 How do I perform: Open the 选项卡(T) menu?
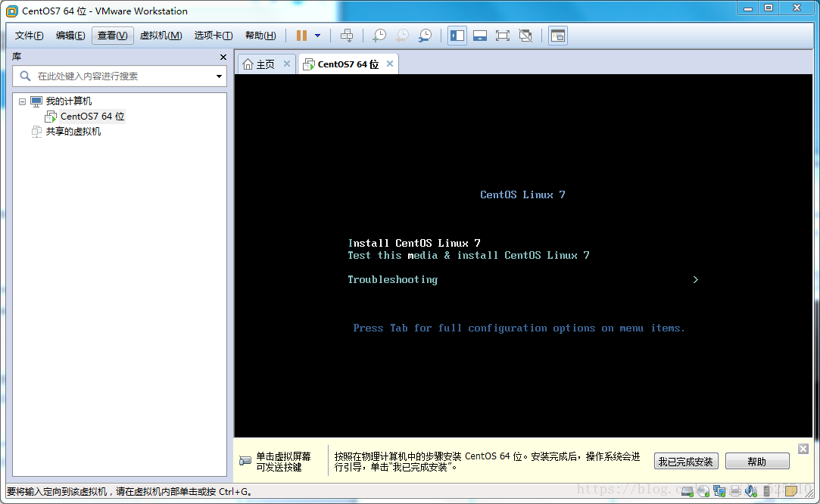point(214,36)
